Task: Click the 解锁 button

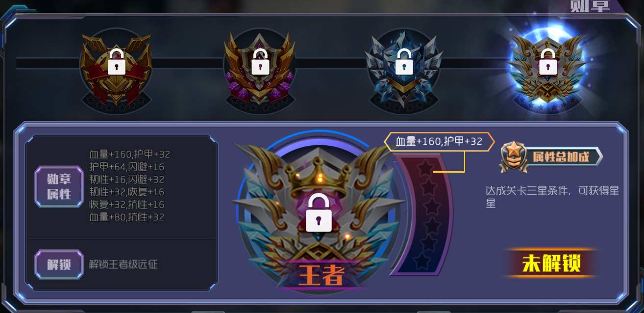Action: coord(59,264)
